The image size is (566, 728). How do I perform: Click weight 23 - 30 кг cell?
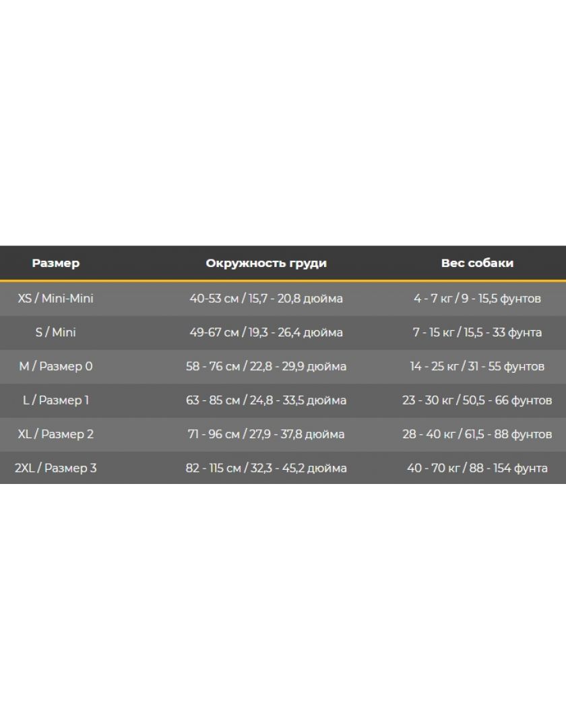(477, 400)
